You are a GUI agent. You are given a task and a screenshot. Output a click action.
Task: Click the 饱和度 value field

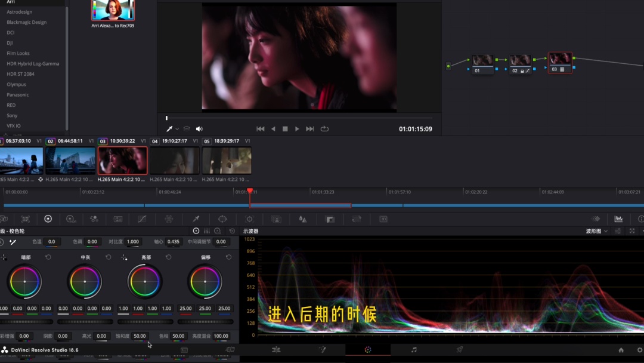pyautogui.click(x=140, y=336)
